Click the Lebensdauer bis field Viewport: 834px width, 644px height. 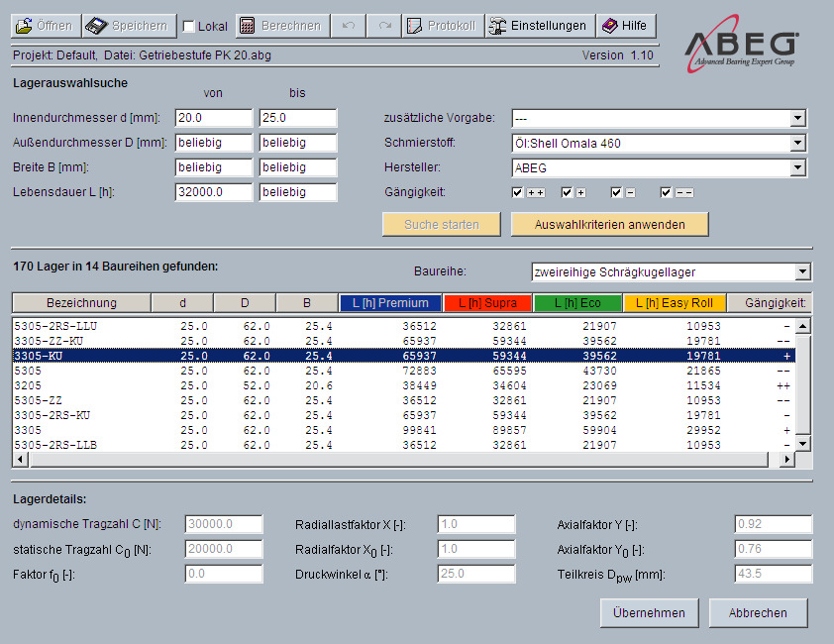tap(298, 192)
